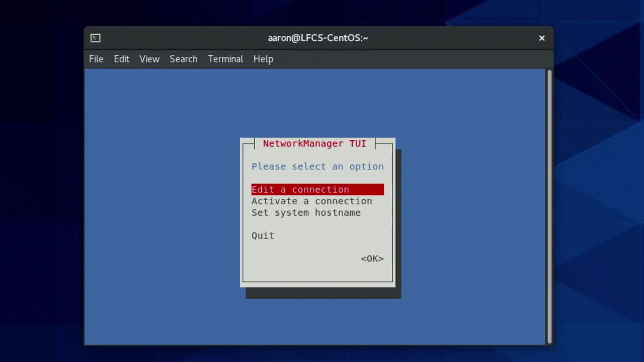
Task: Click the terminal icon in the title bar
Action: click(96, 38)
